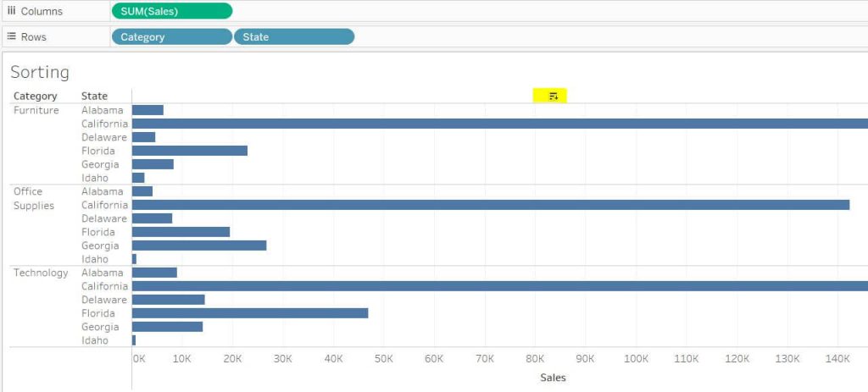The height and width of the screenshot is (392, 868).
Task: Click the Florida bar under Furniture
Action: click(190, 151)
